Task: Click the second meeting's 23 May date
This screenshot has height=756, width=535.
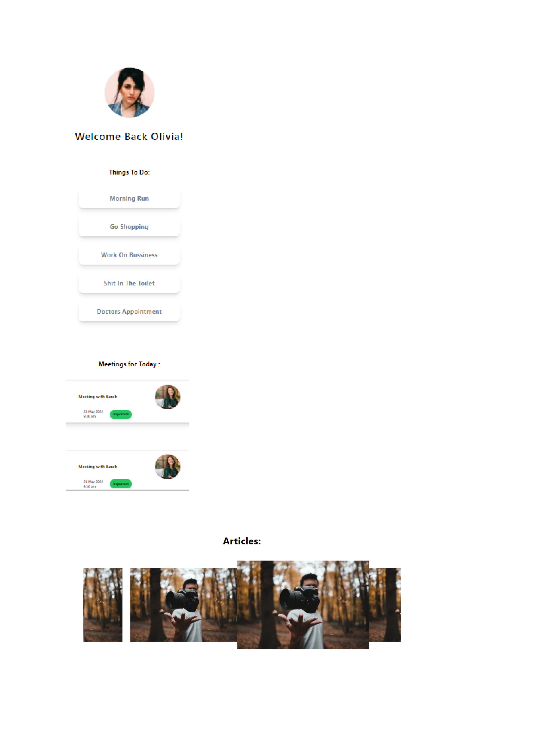Action: click(93, 482)
